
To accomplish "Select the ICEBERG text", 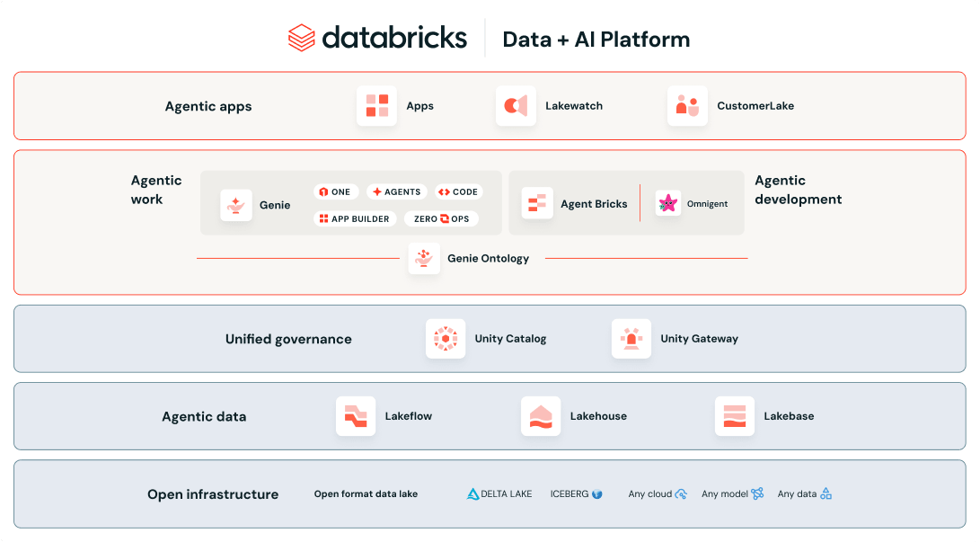I will [569, 493].
